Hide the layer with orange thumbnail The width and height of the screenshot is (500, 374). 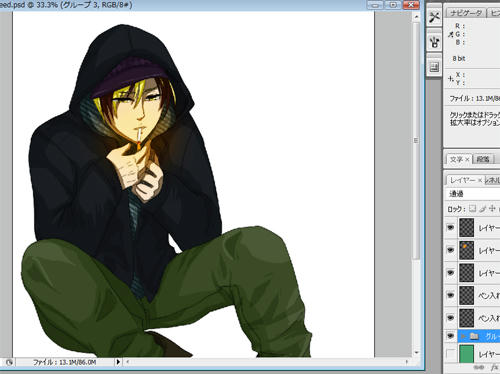(450, 250)
